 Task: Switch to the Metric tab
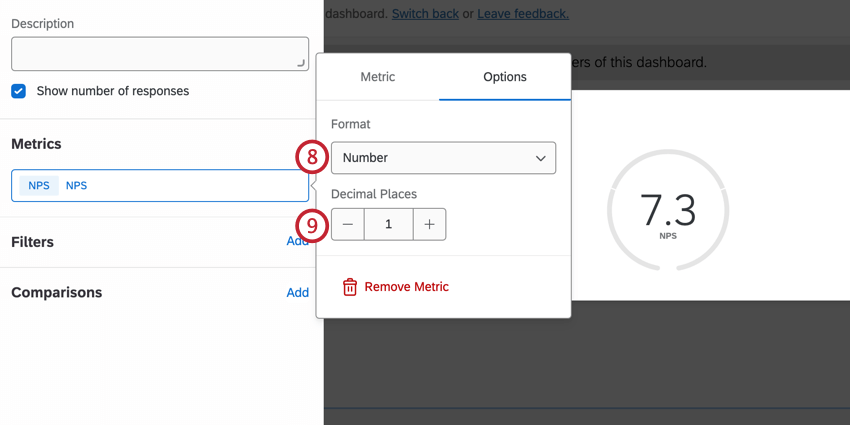[378, 77]
